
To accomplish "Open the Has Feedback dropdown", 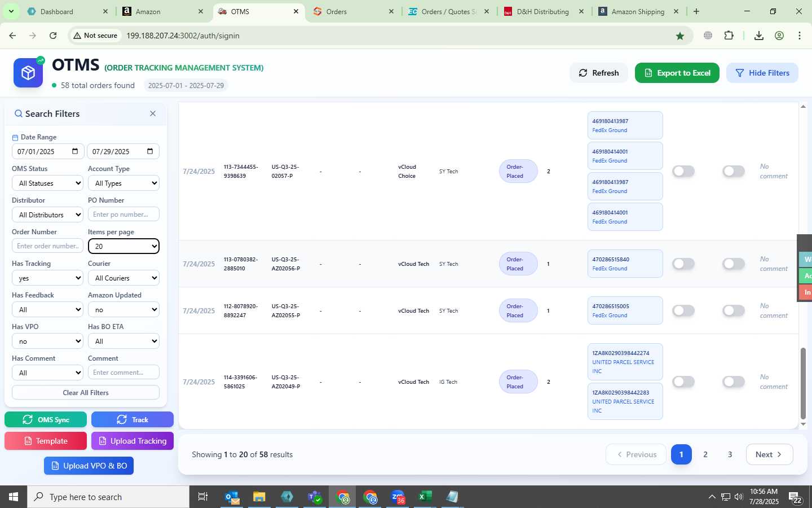I will [x=47, y=309].
